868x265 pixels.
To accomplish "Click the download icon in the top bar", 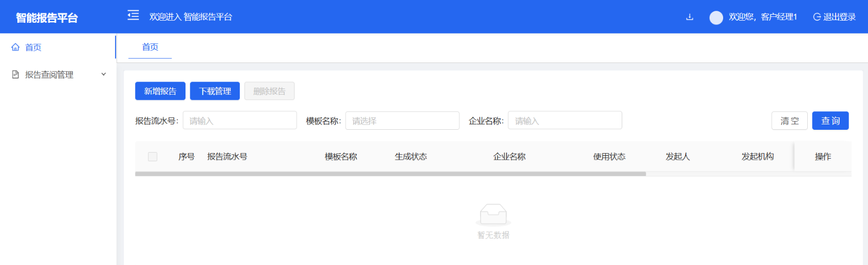I will [x=690, y=17].
